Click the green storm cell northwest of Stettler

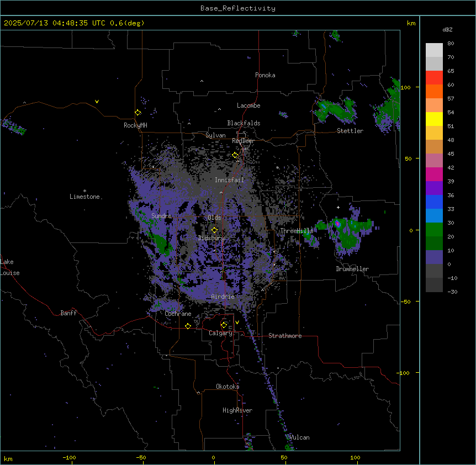coord(334,110)
